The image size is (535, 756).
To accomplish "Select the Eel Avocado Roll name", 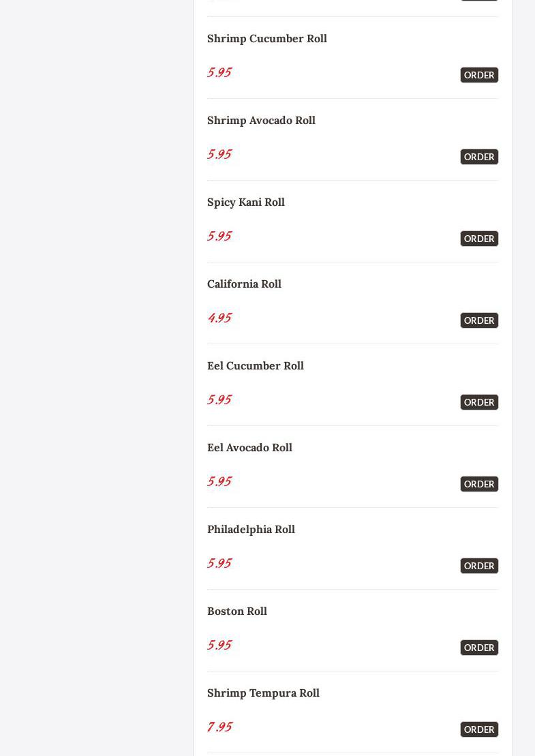I will 249,448.
